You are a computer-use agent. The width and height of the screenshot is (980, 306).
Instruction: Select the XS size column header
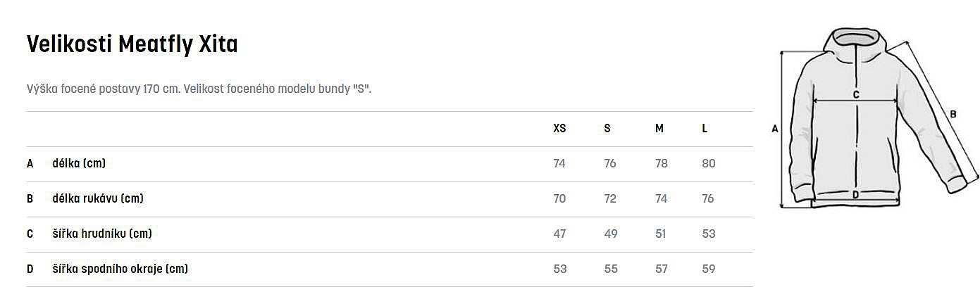tap(559, 129)
